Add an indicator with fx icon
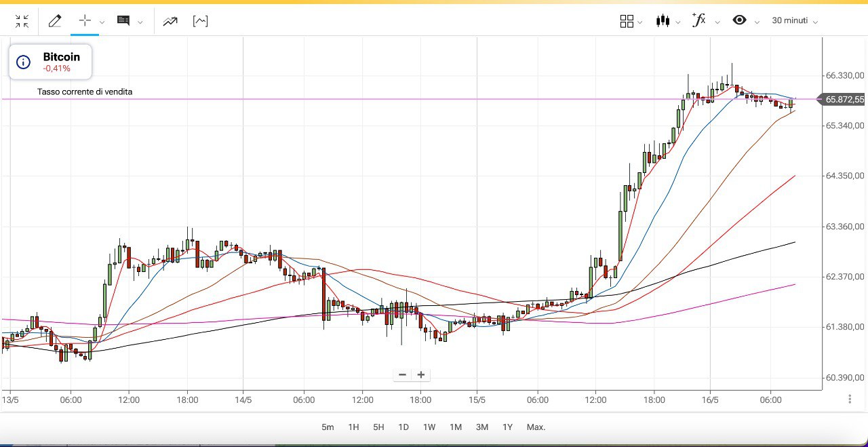Viewport: 868px width, 447px height. coord(698,20)
